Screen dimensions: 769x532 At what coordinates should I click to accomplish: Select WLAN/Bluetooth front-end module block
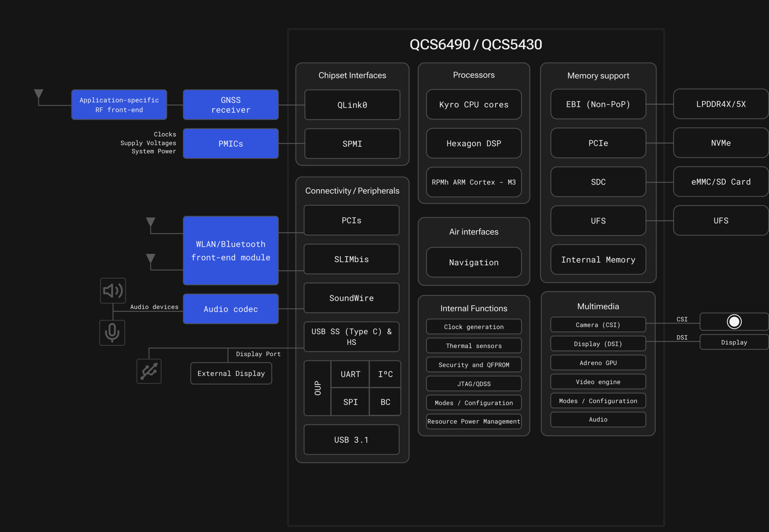231,251
